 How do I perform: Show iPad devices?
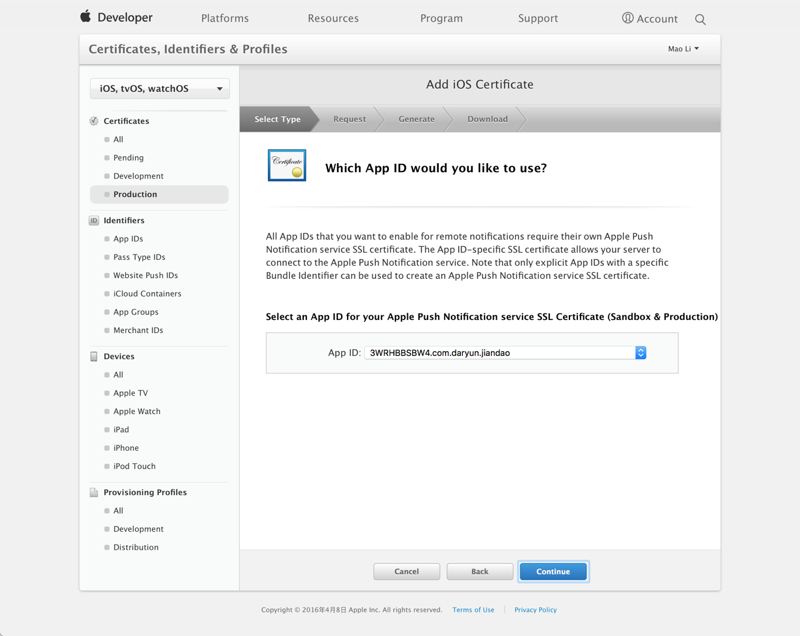(121, 430)
